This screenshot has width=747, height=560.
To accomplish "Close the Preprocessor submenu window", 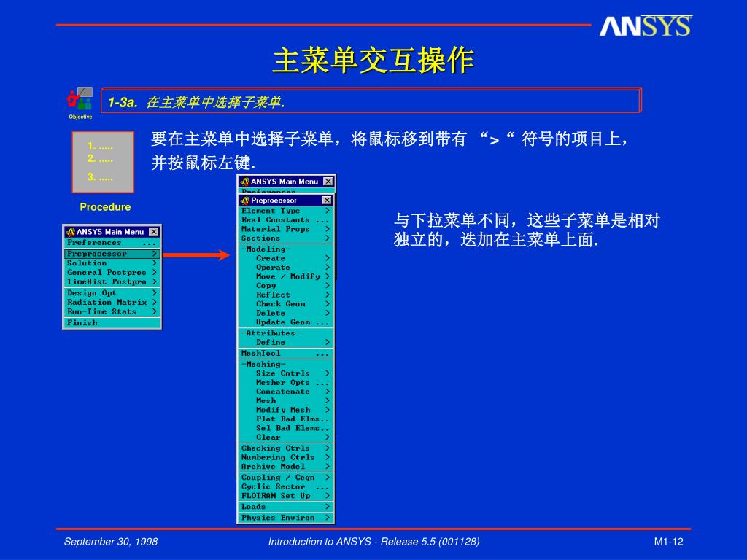I will [326, 201].
